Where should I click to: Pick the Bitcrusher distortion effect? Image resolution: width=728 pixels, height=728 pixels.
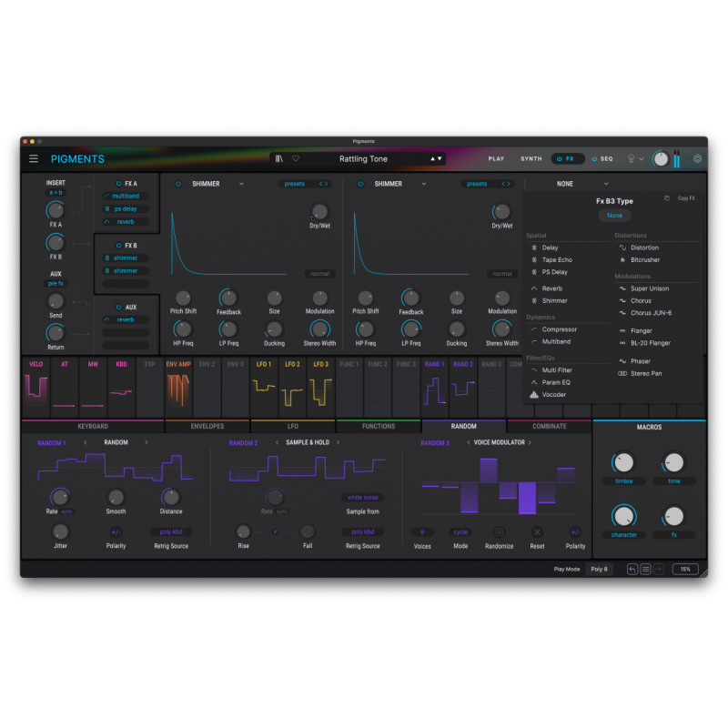tap(646, 259)
